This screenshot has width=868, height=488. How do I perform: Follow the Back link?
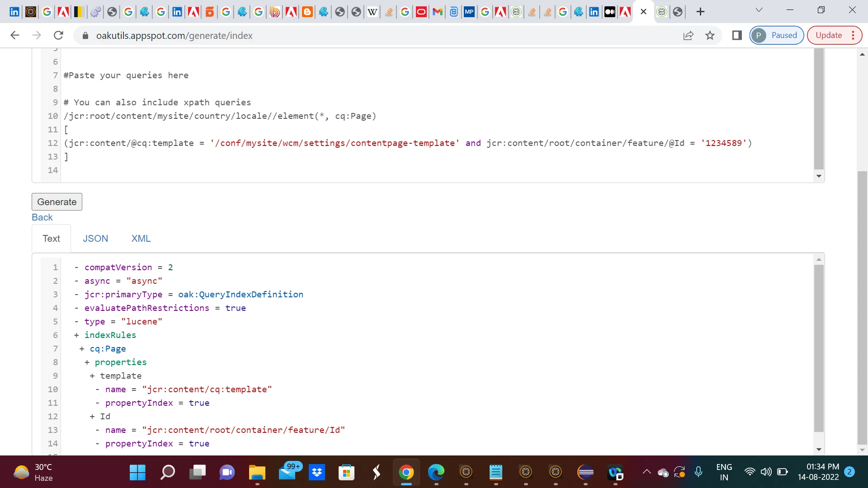tap(42, 217)
